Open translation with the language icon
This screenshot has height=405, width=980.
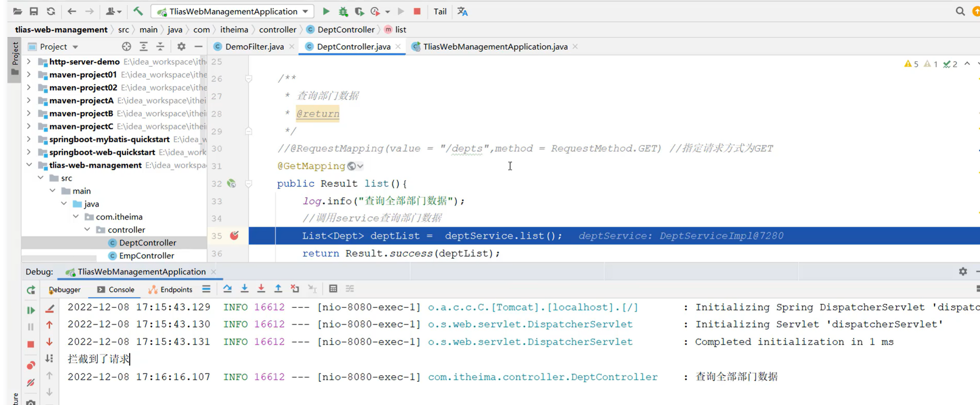click(x=462, y=11)
